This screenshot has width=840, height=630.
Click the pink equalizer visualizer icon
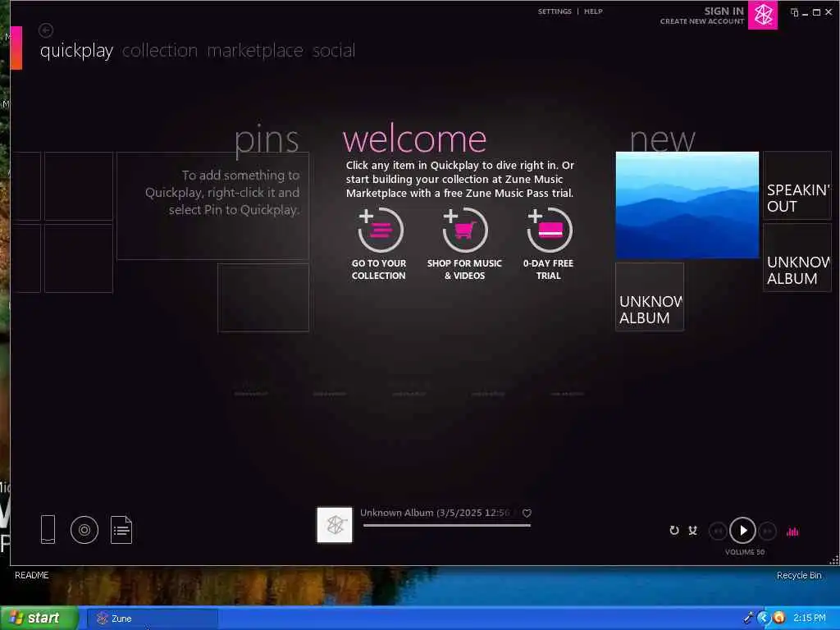click(x=792, y=532)
